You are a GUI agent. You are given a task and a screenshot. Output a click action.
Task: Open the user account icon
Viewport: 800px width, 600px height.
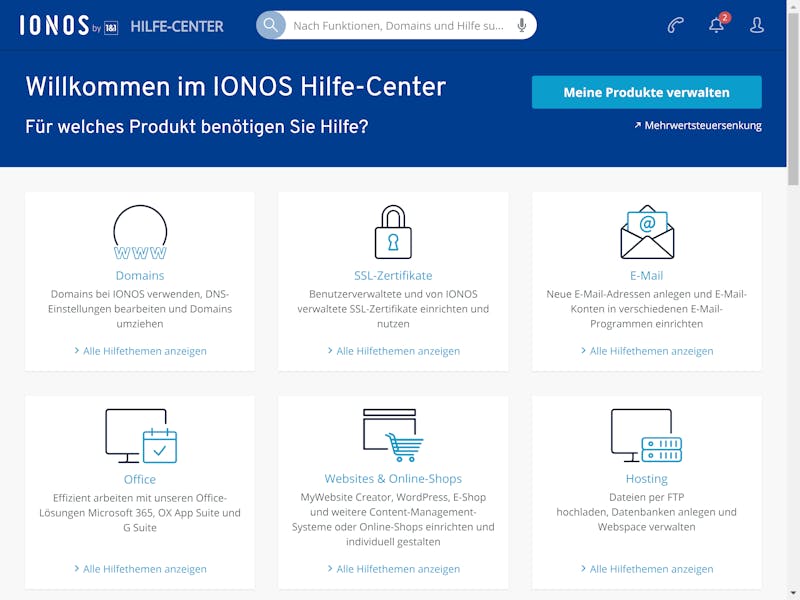(x=757, y=25)
